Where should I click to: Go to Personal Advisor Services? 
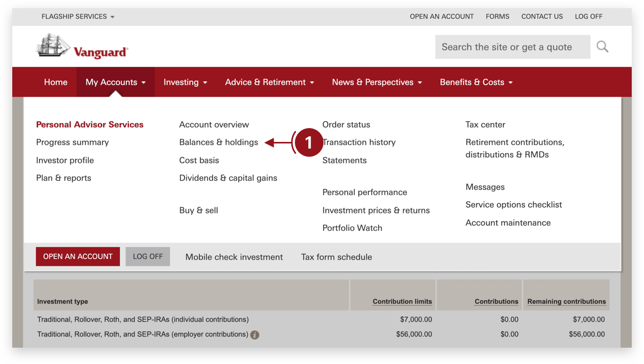(x=89, y=124)
